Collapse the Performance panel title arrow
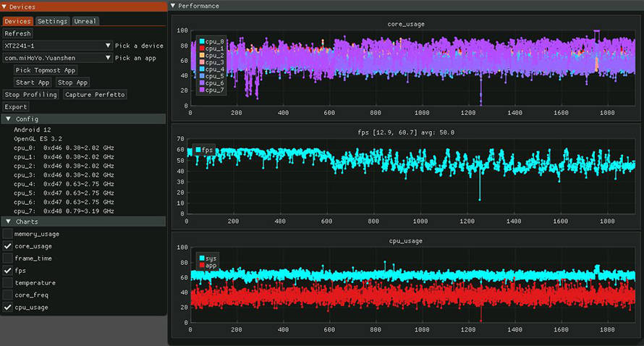The height and width of the screenshot is (346, 644). pos(172,6)
